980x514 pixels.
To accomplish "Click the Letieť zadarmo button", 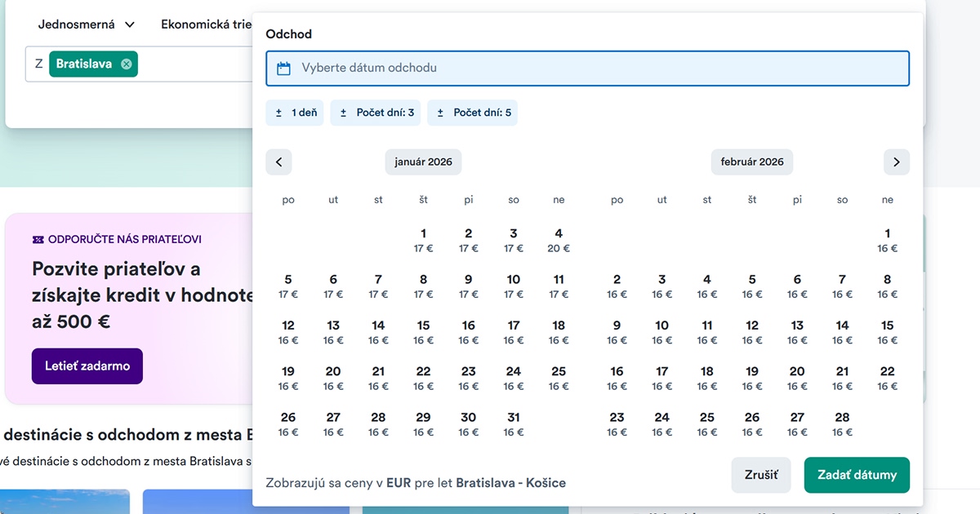I will [x=87, y=366].
